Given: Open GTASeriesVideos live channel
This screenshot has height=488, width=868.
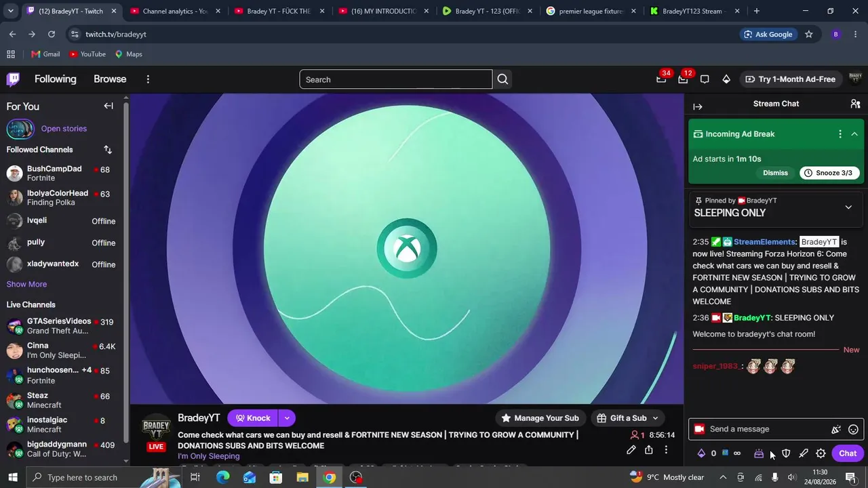Looking at the screenshot, I should [62, 326].
